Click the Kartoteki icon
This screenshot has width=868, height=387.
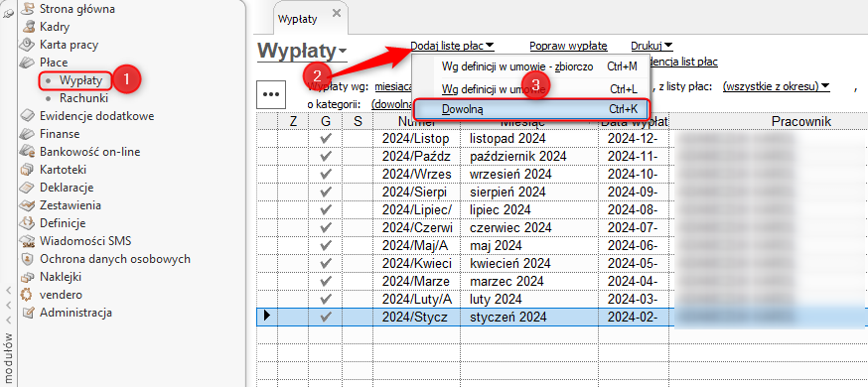pyautogui.click(x=27, y=169)
